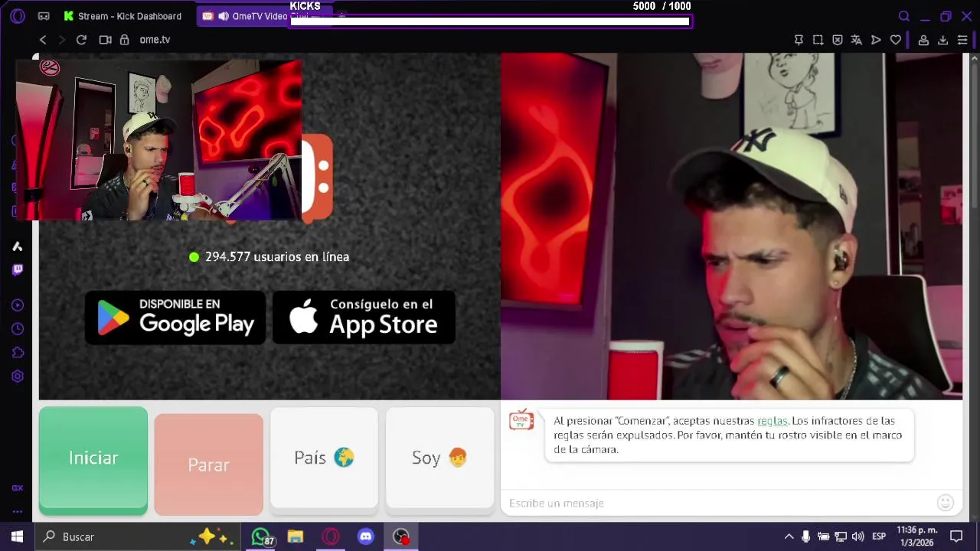This screenshot has height=551, width=980.
Task: Open the system volume control
Action: coord(857,536)
